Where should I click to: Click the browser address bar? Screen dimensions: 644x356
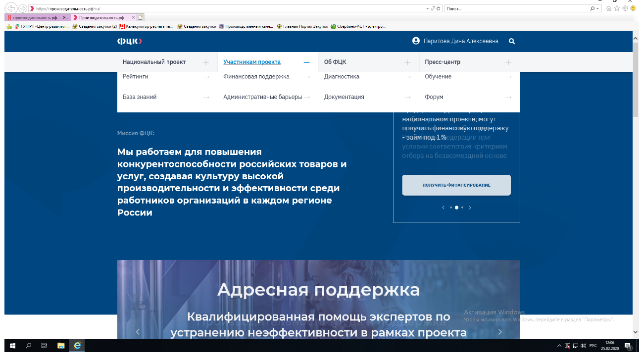[x=228, y=9]
